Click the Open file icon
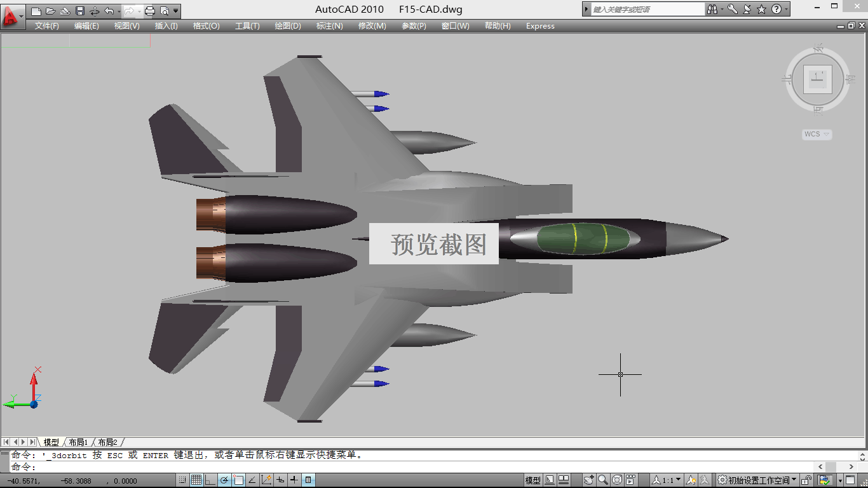 tap(50, 11)
